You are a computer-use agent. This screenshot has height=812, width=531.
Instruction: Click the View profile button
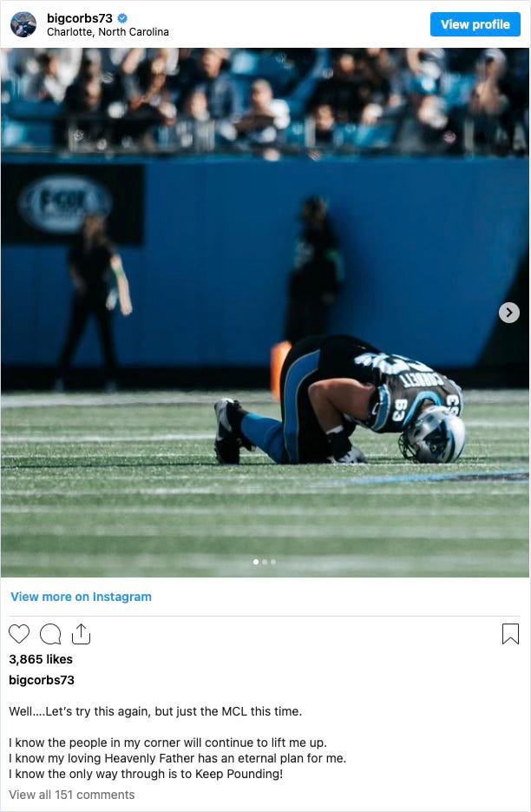click(475, 24)
